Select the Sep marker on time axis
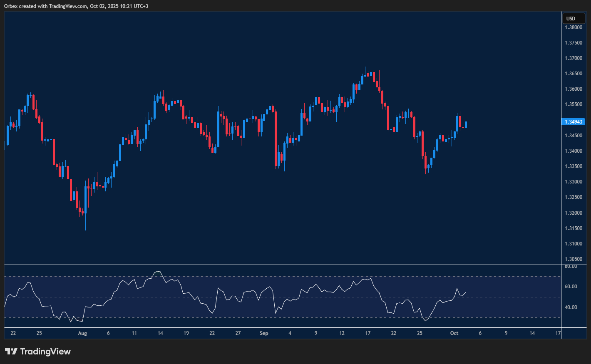 (264, 333)
